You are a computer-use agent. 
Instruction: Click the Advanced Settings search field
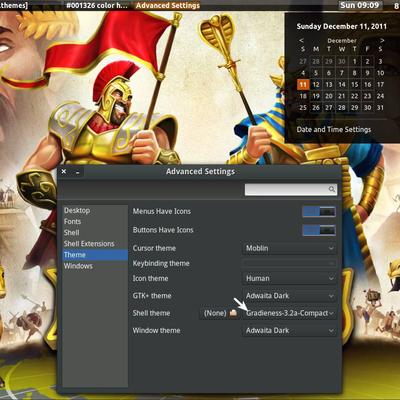(291, 189)
